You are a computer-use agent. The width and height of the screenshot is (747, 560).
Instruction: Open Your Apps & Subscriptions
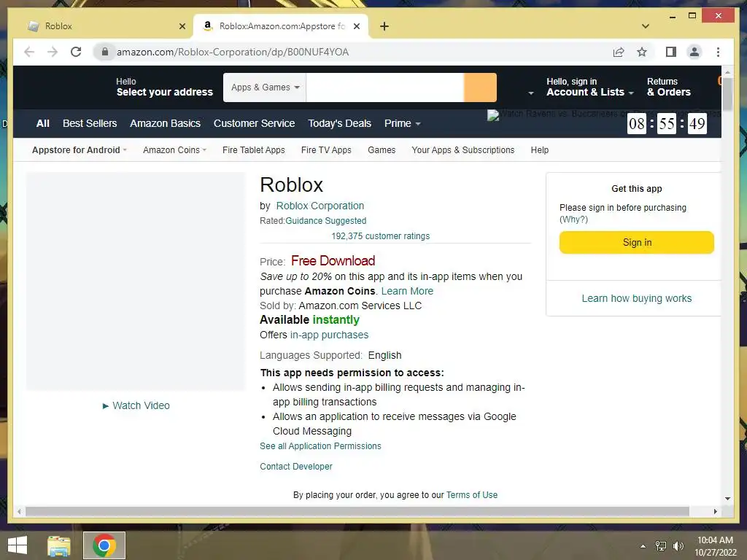coord(463,150)
